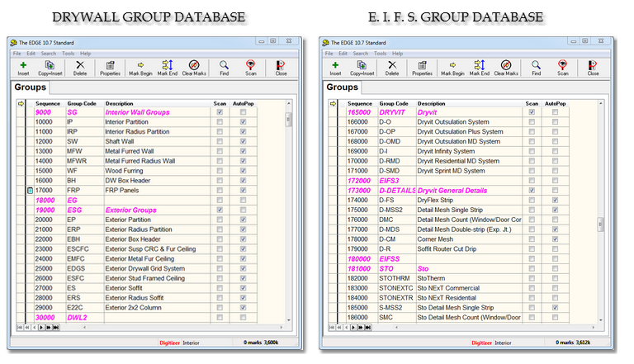Toggle AutoPop checkbox for Shaft Wall row
634x364 pixels.
click(243, 141)
